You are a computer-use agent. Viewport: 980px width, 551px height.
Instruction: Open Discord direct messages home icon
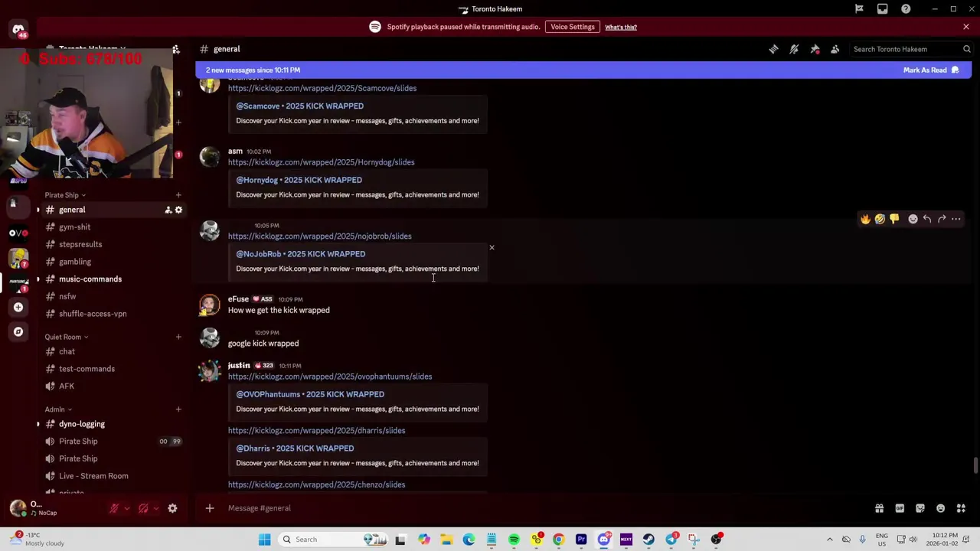tap(18, 31)
